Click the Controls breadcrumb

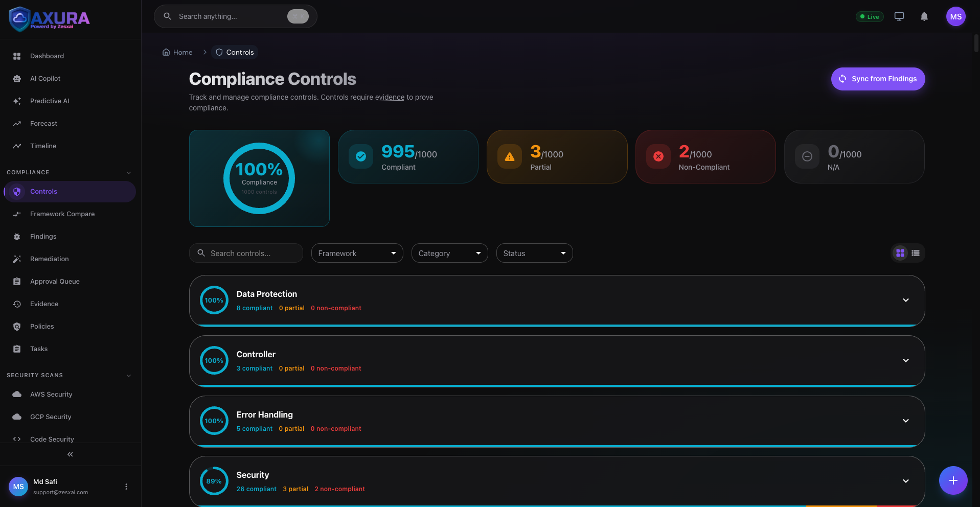(235, 52)
